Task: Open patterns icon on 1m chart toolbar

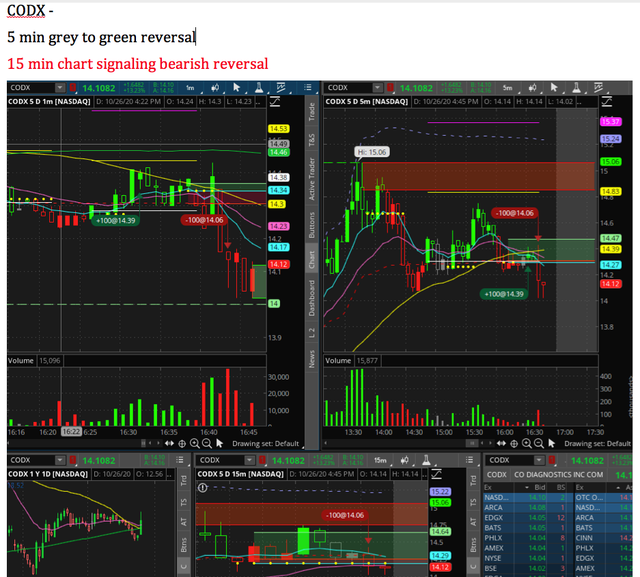Action: tap(281, 88)
